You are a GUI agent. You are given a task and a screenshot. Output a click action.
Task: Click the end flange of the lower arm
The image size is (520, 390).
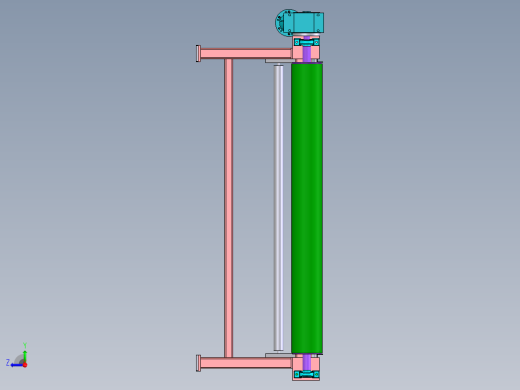click(198, 363)
